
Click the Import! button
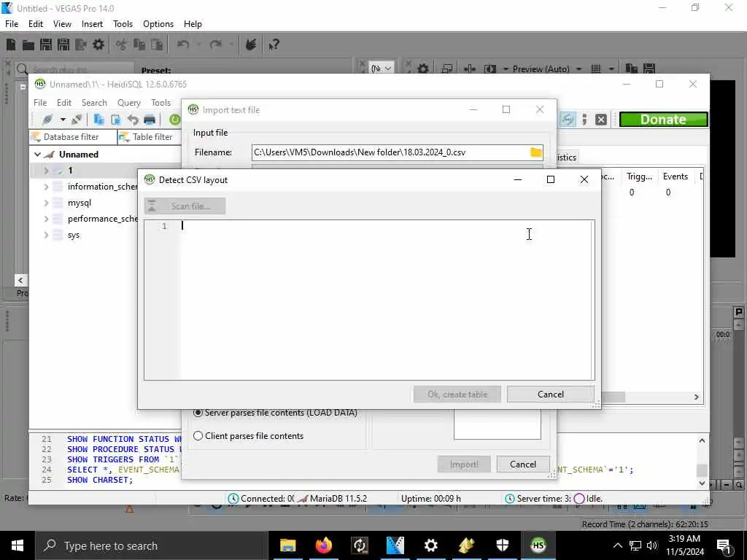(463, 464)
